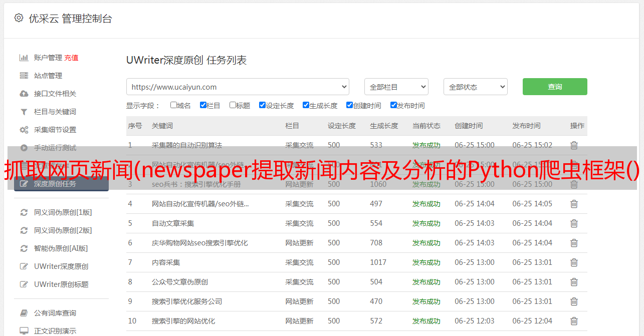The height and width of the screenshot is (336, 644).
Task: Open the 全部状态 filter dropdown
Action: click(x=475, y=87)
